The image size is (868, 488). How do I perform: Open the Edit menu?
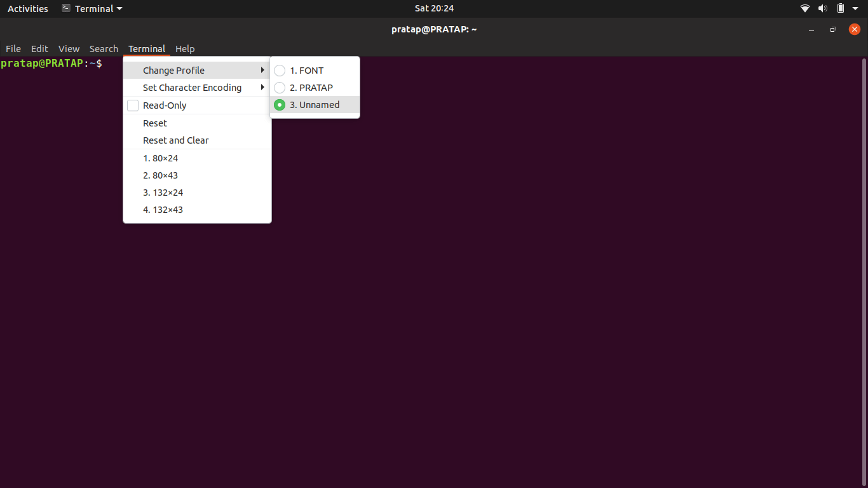(39, 49)
